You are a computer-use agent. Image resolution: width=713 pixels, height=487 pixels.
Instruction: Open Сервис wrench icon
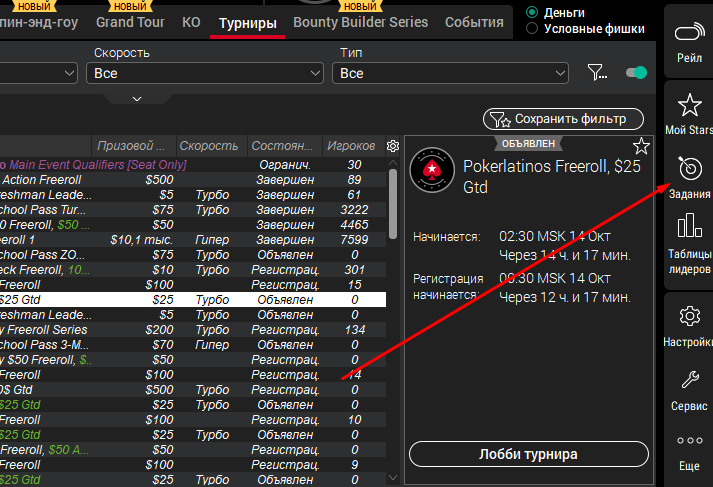(688, 380)
